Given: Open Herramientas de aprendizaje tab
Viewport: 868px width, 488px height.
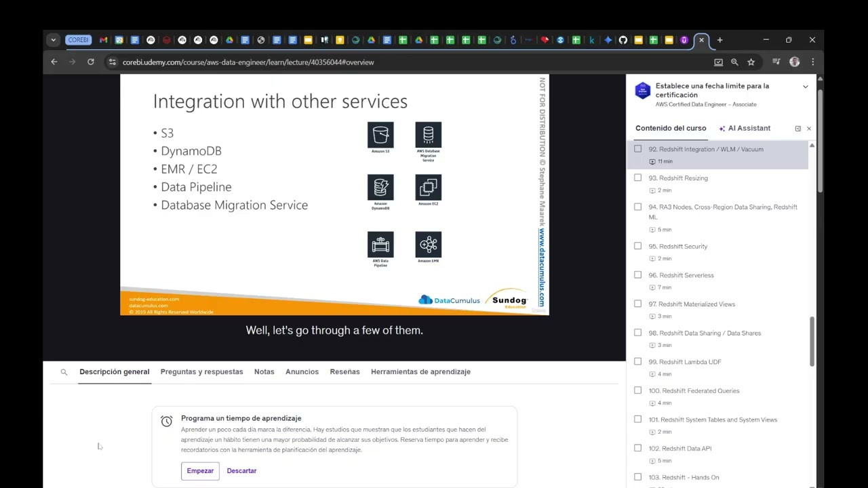Looking at the screenshot, I should (x=420, y=371).
